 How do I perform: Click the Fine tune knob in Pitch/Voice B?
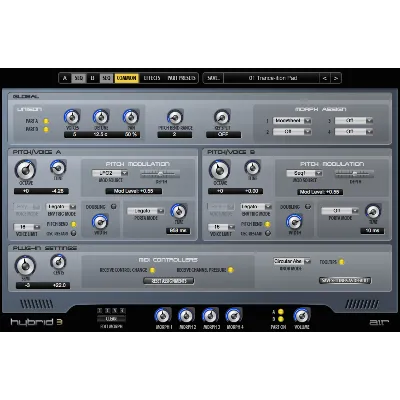pyautogui.click(x=252, y=168)
